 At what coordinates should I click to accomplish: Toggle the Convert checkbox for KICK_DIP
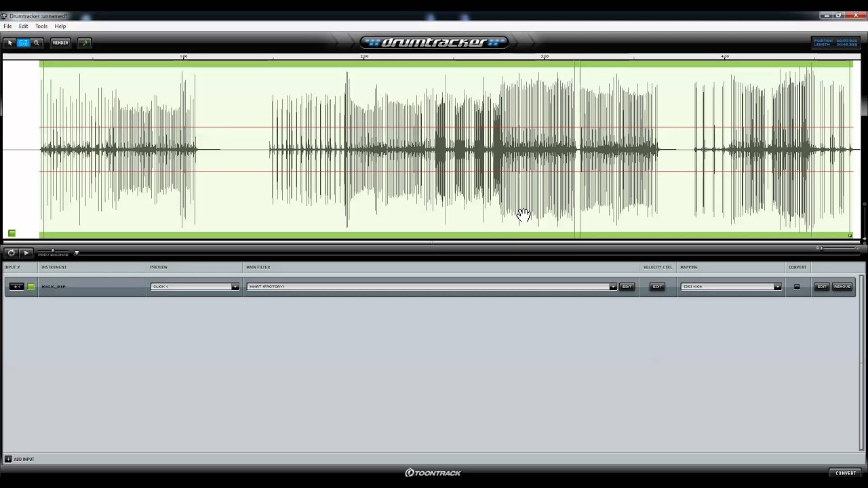[x=797, y=287]
